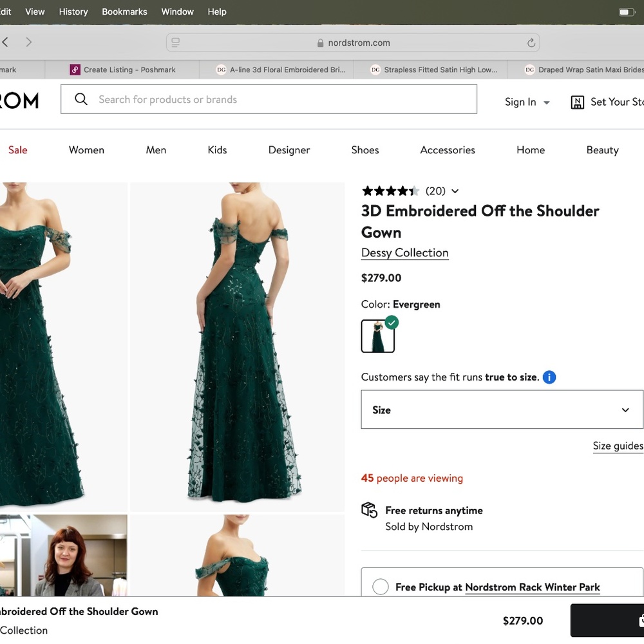Click the padlock icon by nordstrom.com

click(x=320, y=43)
